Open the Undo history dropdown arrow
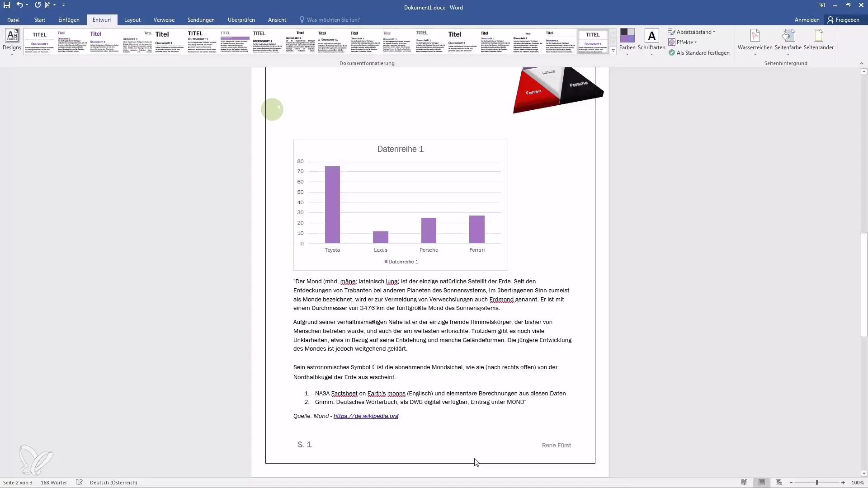This screenshot has height=488, width=868. point(27,5)
